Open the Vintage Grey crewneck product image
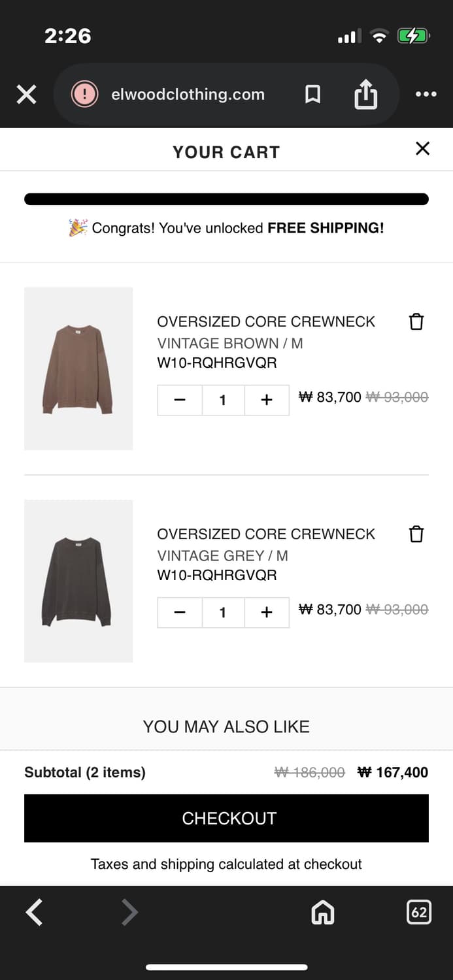Viewport: 453px width, 980px height. [x=78, y=581]
